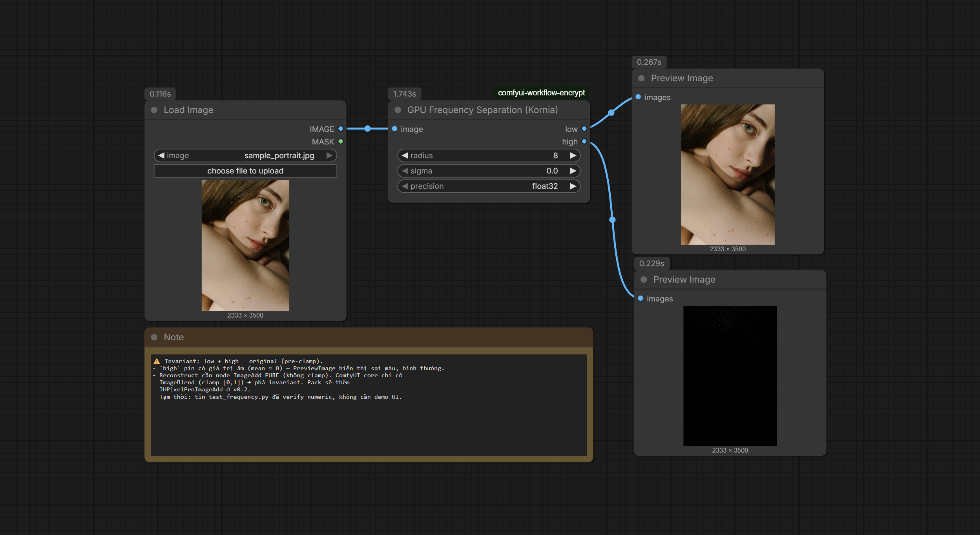
Task: Click the 2333 × 3500 label under Load Image
Action: (x=245, y=315)
